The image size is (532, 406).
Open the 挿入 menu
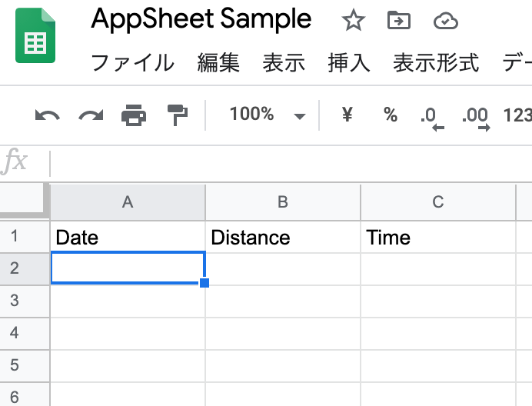(x=349, y=63)
